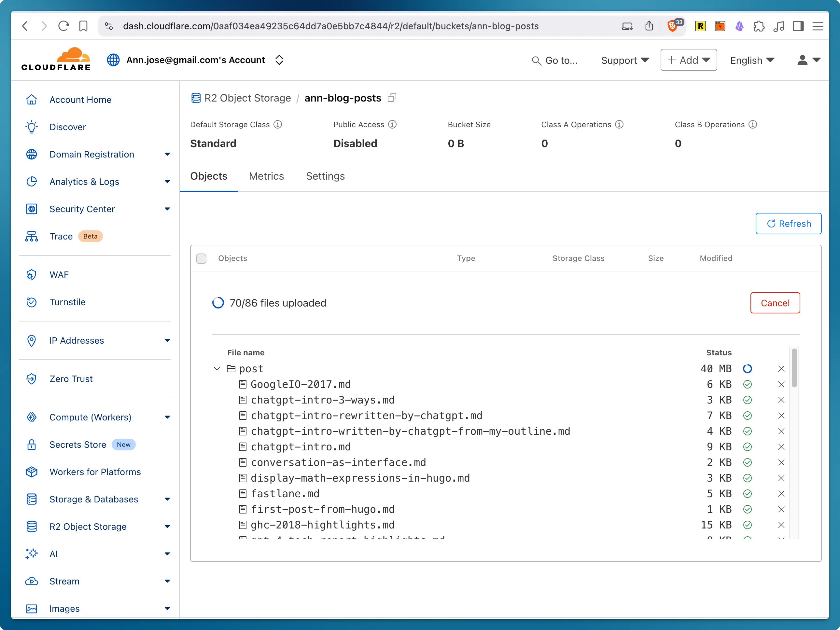Click the copy bucket name icon
Viewport: 840px width, 630px height.
(392, 98)
